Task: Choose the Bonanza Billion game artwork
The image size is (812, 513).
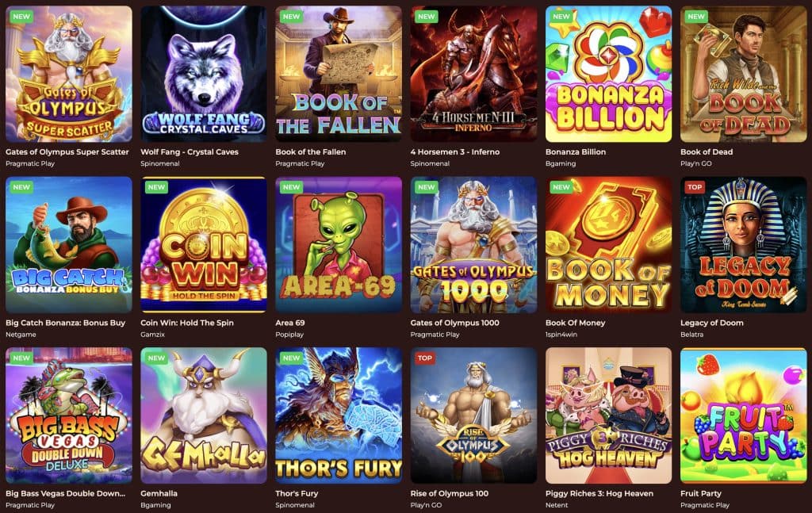Action: point(608,74)
